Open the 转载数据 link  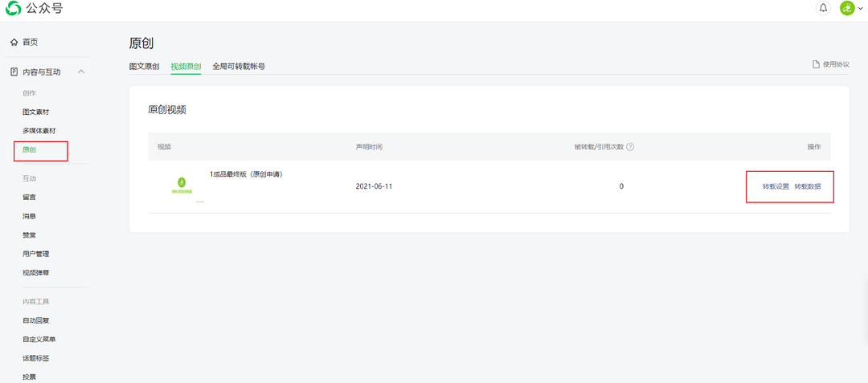tap(808, 186)
